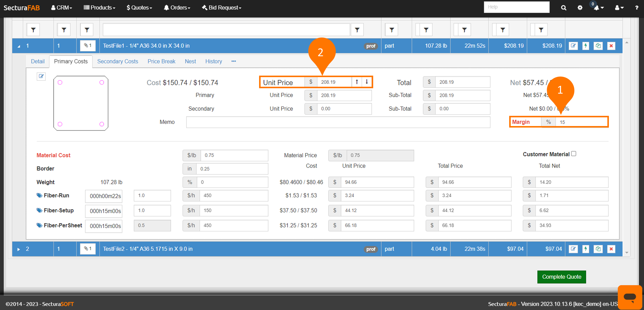This screenshot has width=644, height=310.
Task: Click the lightning bolt icon on TestFile1 row
Action: point(585,46)
